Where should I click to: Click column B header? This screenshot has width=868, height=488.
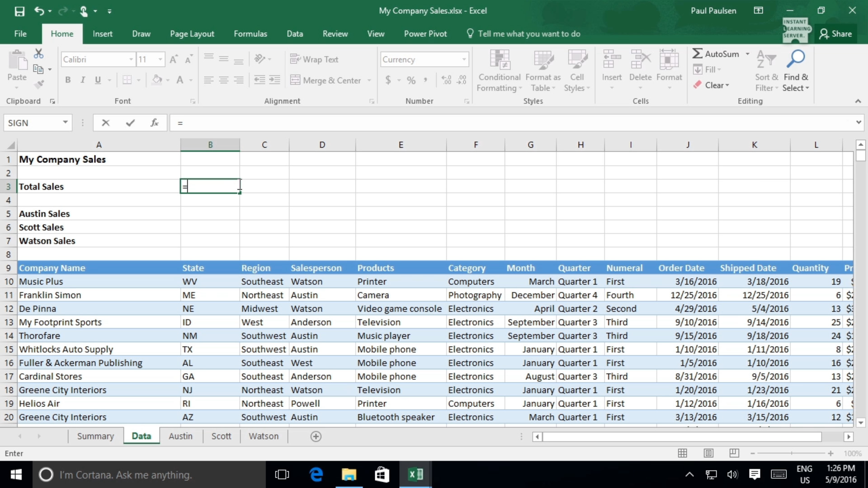[x=210, y=145]
